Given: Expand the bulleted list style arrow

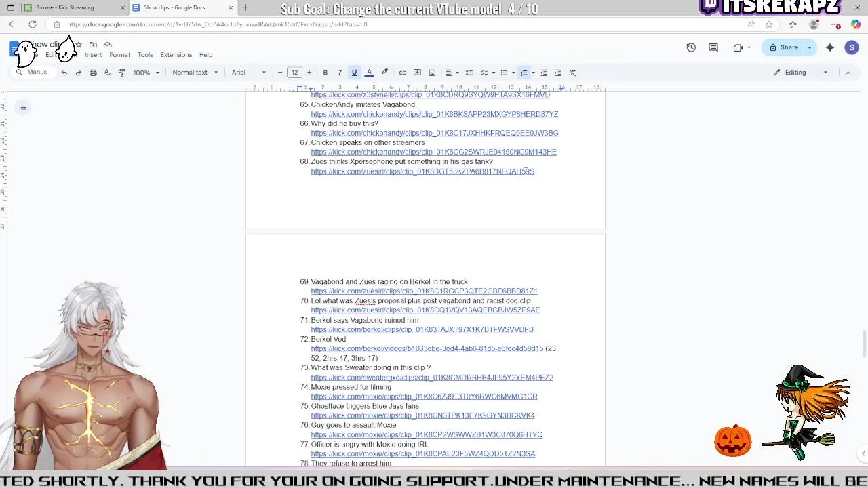Looking at the screenshot, I should pos(513,73).
